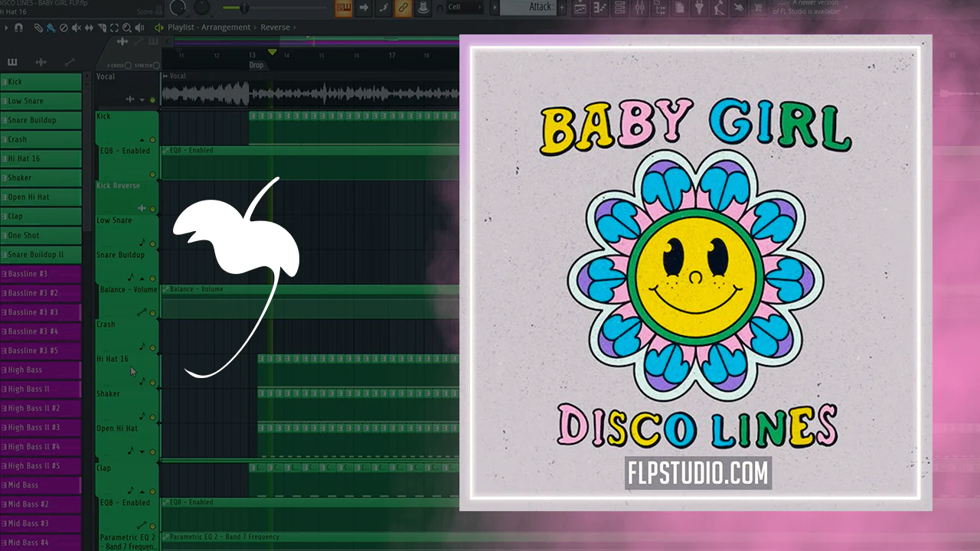Select the One Shot pattern in picker

[41, 236]
